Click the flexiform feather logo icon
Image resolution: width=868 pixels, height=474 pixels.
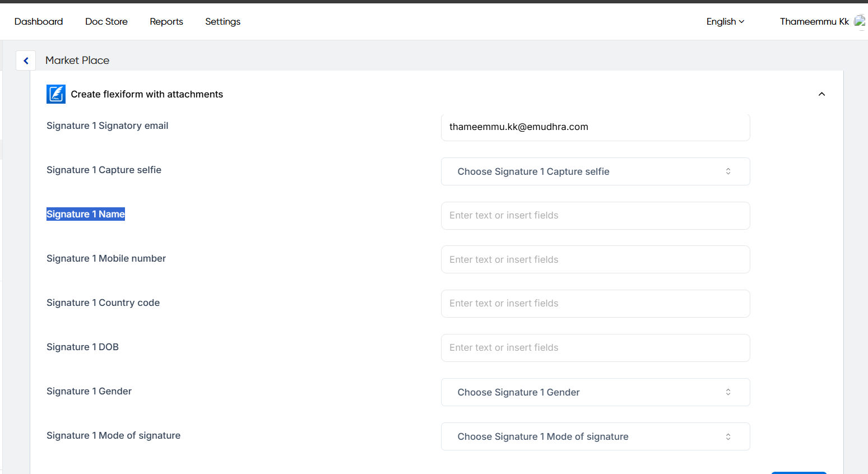pyautogui.click(x=56, y=94)
